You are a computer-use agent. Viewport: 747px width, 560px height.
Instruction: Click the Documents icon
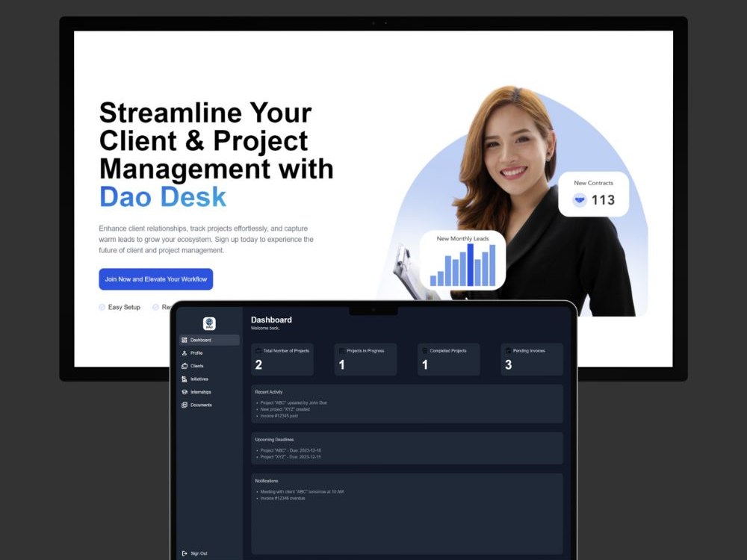coord(185,405)
